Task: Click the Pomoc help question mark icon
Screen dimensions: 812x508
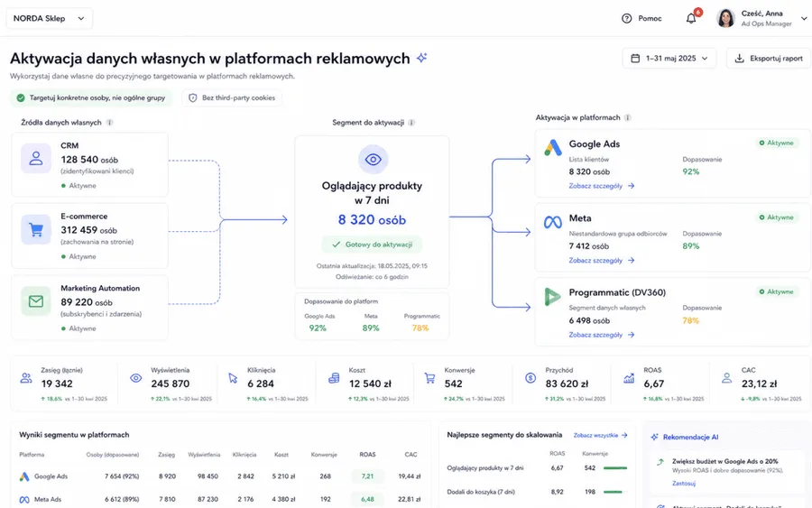Action: click(x=627, y=19)
